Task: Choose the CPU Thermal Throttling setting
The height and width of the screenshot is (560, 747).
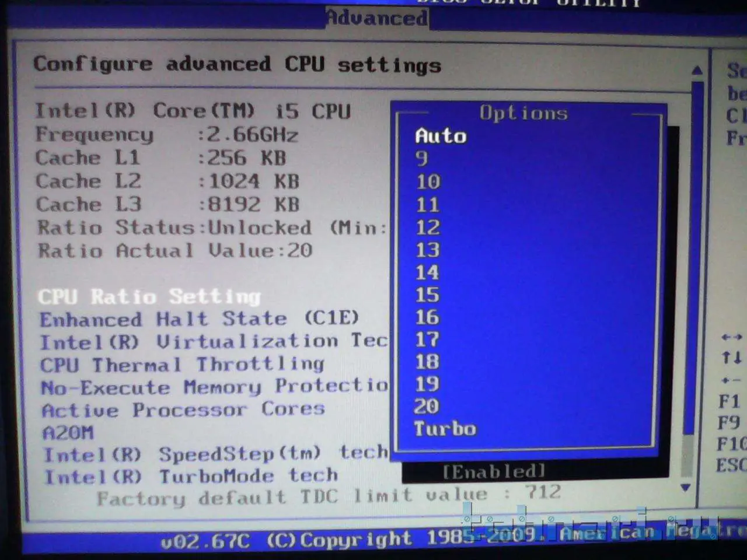Action: (182, 365)
